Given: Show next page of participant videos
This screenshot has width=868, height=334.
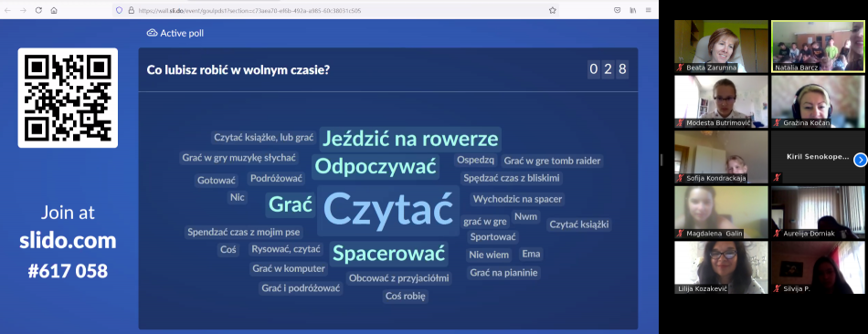Looking at the screenshot, I should point(860,160).
